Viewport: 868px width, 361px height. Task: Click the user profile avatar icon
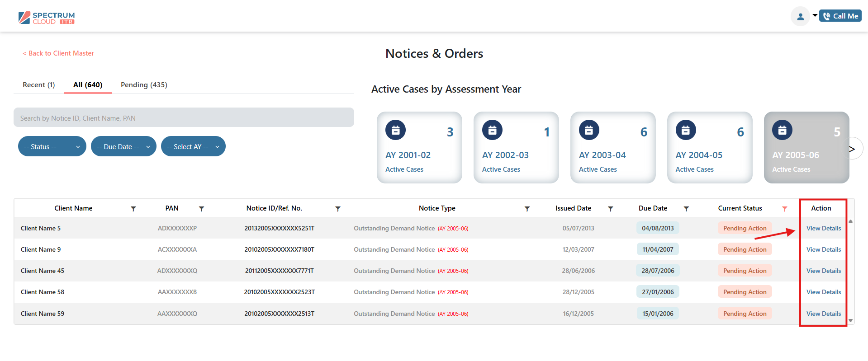(800, 17)
